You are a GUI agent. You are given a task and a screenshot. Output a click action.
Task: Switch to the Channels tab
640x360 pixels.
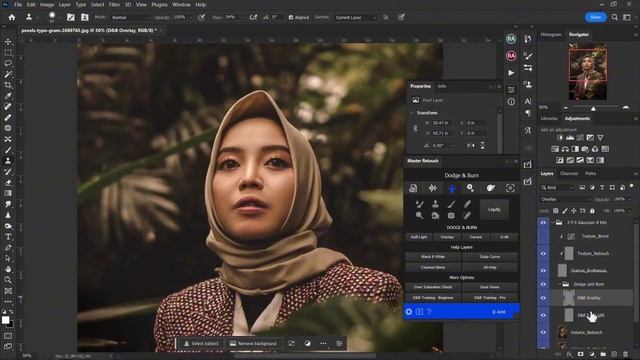tap(569, 173)
